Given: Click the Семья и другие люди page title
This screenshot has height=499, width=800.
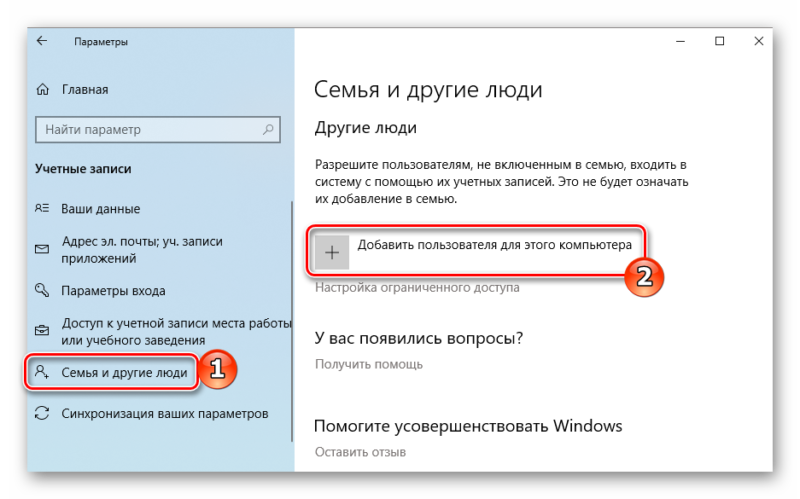Looking at the screenshot, I should point(428,90).
